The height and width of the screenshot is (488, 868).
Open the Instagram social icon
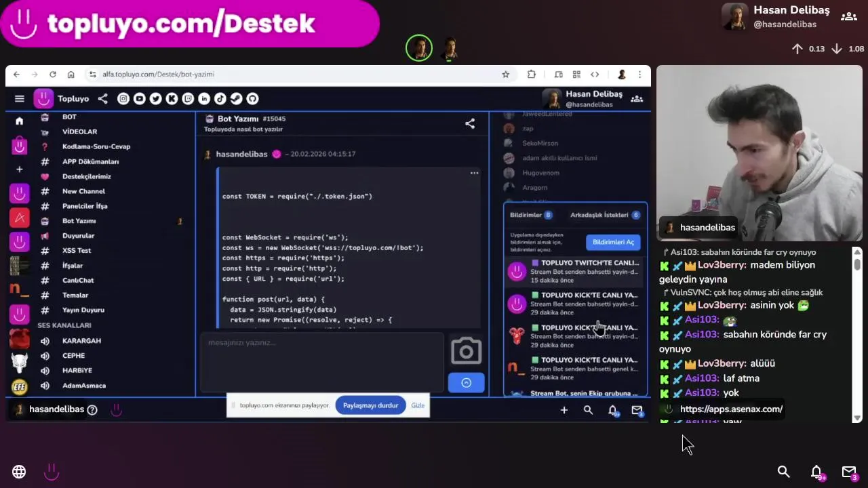coord(123,99)
